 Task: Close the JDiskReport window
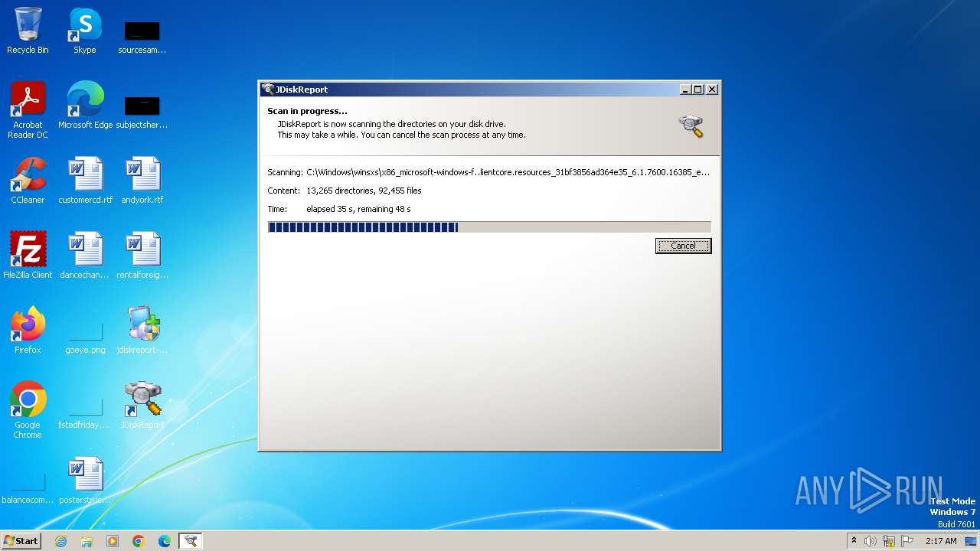tap(712, 90)
